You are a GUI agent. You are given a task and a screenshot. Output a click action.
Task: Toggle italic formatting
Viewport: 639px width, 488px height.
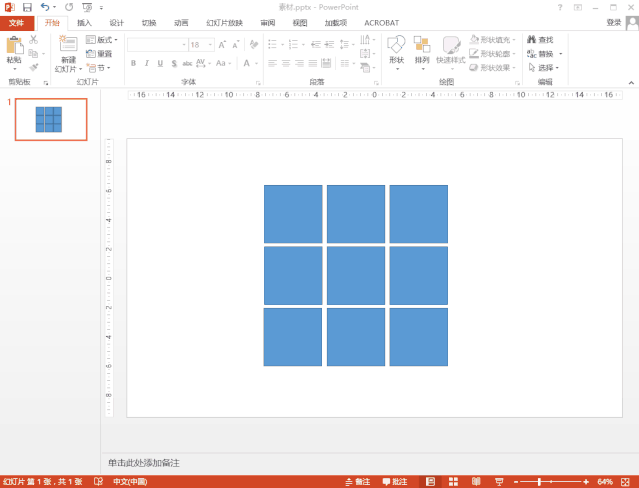(x=147, y=63)
